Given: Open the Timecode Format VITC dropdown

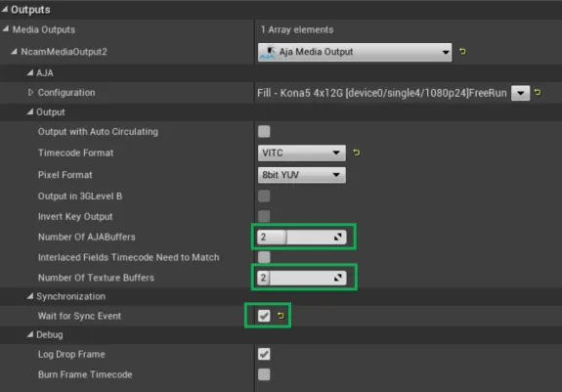Looking at the screenshot, I should 302,153.
